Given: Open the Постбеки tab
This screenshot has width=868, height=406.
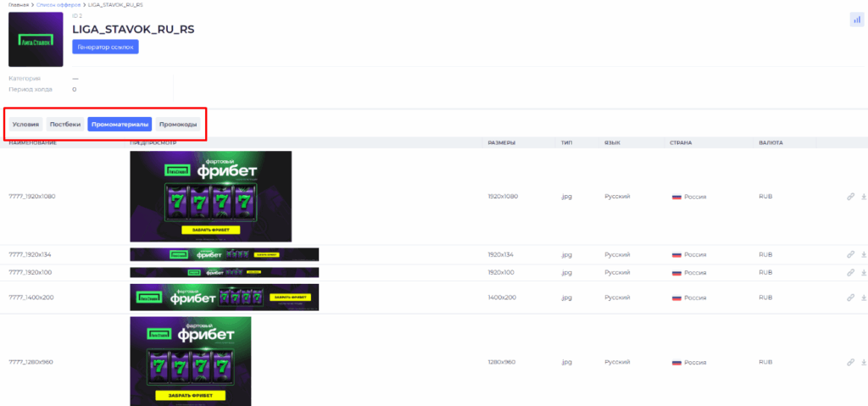Looking at the screenshot, I should (x=65, y=125).
